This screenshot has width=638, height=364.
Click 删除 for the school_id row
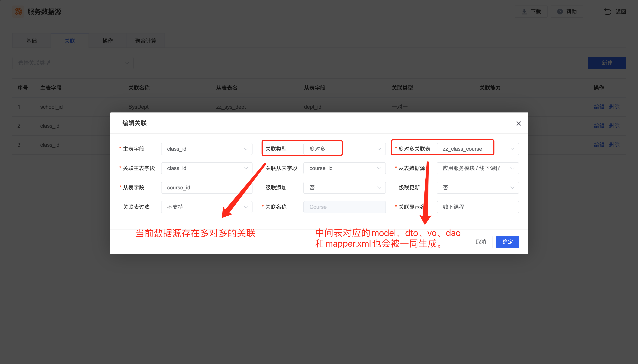click(x=614, y=107)
